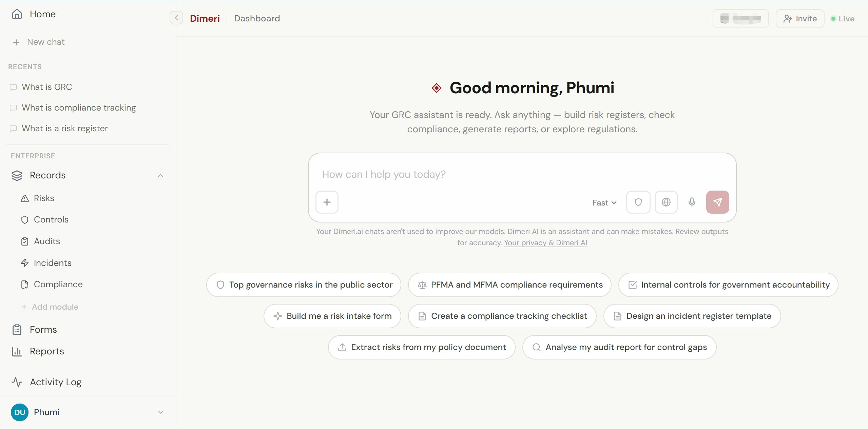The height and width of the screenshot is (429, 868).
Task: Open the What is GRC recent chat
Action: (47, 87)
